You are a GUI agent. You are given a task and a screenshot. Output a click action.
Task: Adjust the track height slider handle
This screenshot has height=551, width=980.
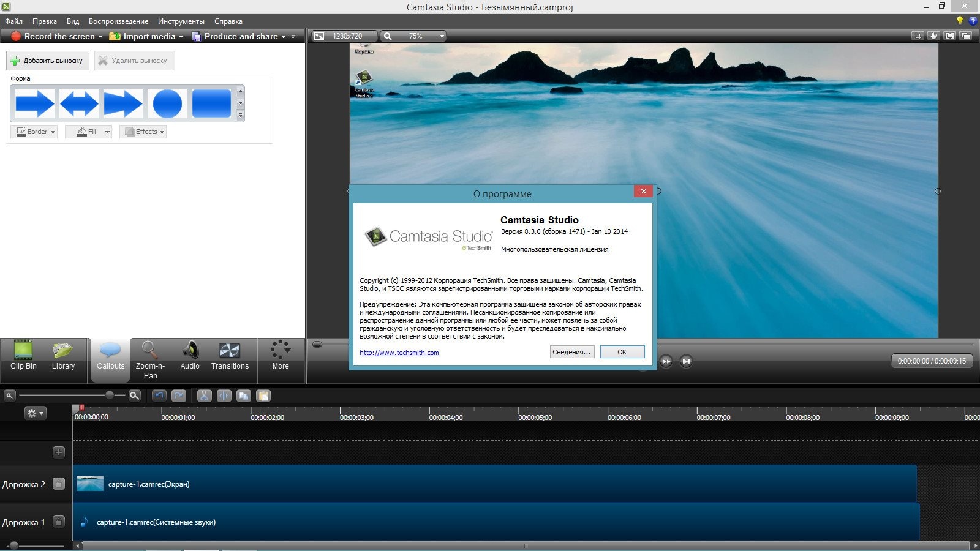click(x=13, y=545)
